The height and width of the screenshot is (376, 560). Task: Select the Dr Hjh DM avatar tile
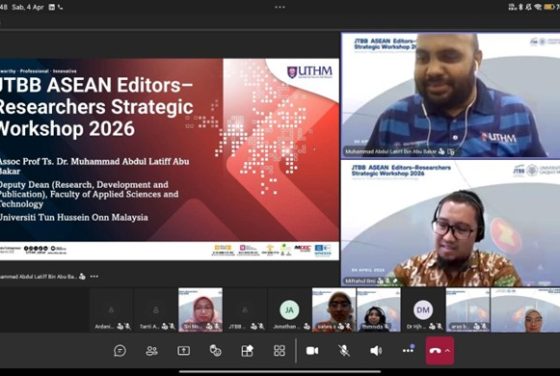point(423,310)
